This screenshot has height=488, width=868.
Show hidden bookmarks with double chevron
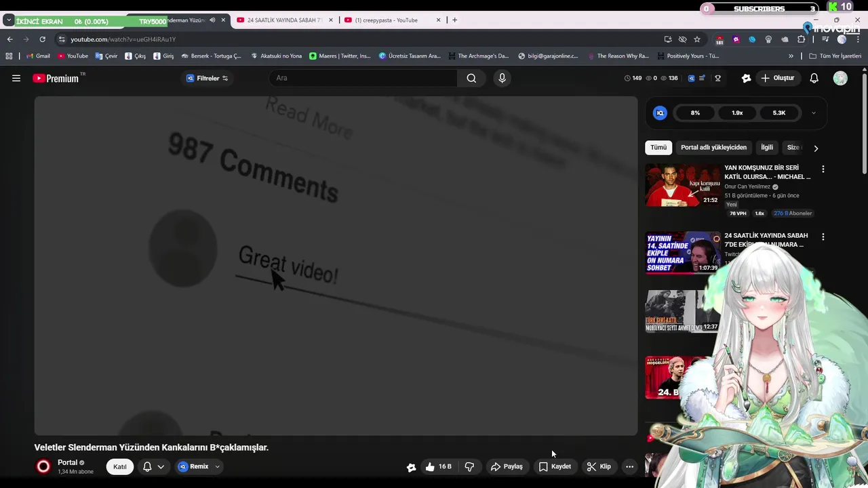coord(791,56)
